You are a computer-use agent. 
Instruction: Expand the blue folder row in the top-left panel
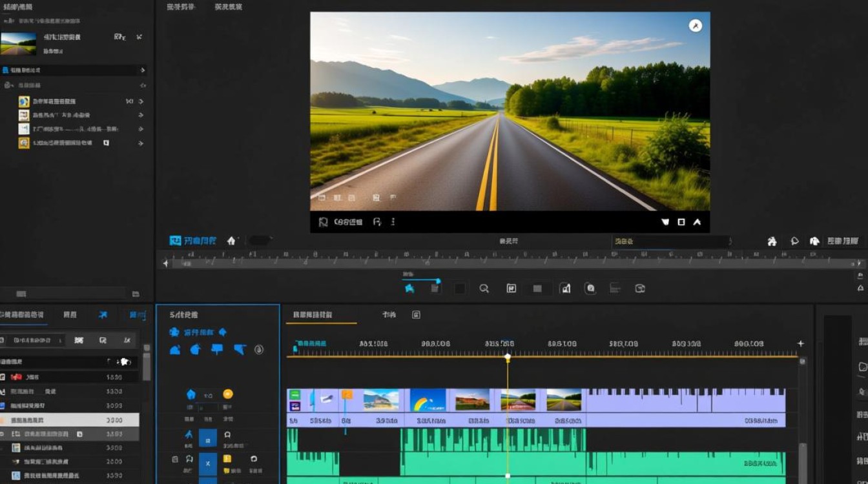click(142, 70)
